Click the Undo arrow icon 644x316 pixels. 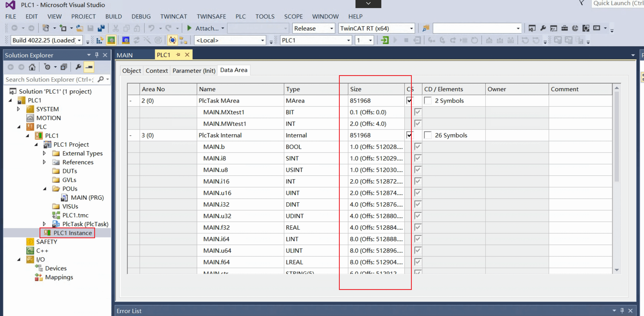[152, 28]
